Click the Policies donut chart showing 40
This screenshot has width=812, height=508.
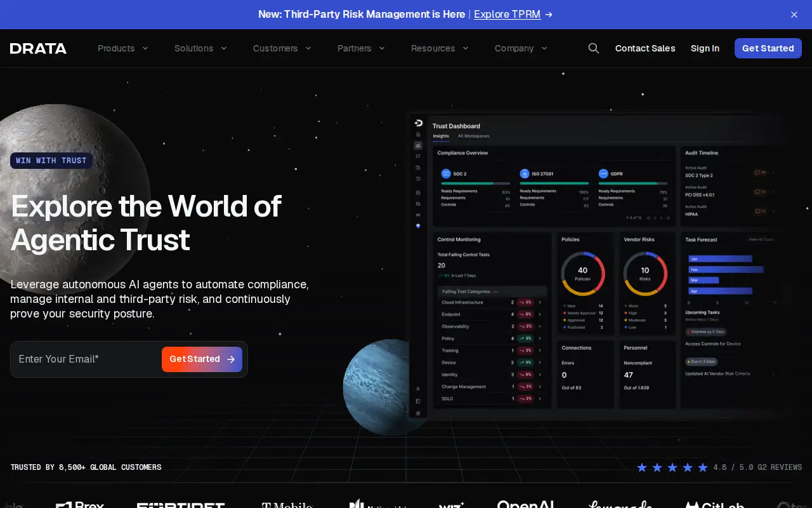click(582, 274)
